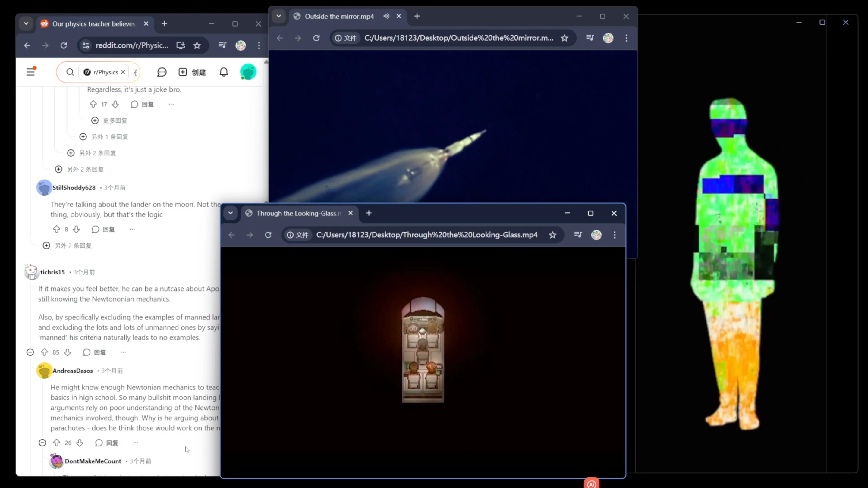This screenshot has height=488, width=868.
Task: Open StillShoddy628's user profile
Action: point(74,188)
